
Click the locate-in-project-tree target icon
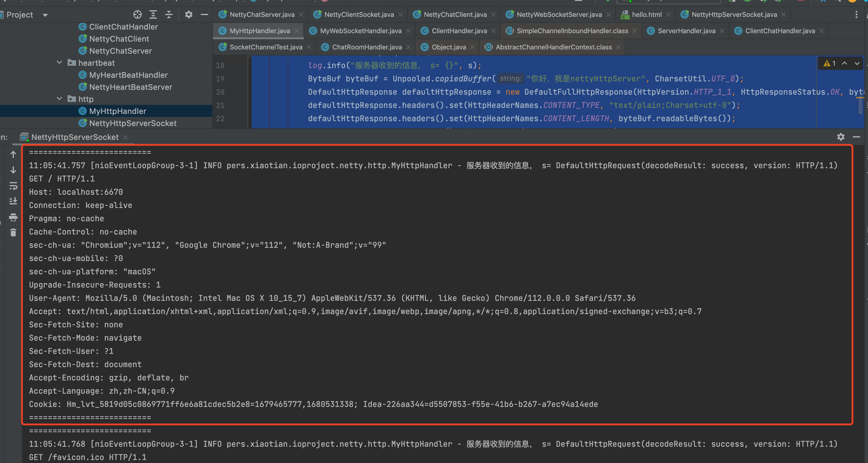click(137, 14)
